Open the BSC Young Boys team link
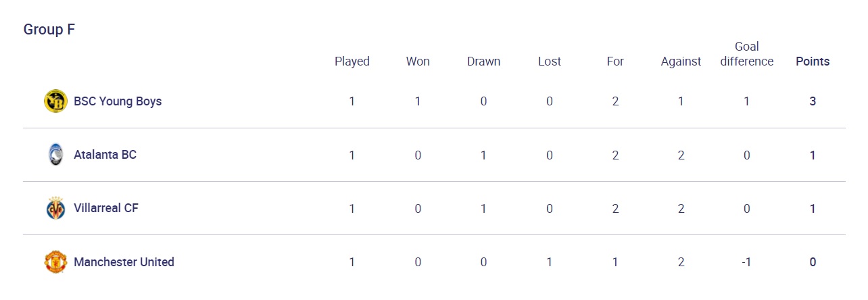 (x=118, y=101)
